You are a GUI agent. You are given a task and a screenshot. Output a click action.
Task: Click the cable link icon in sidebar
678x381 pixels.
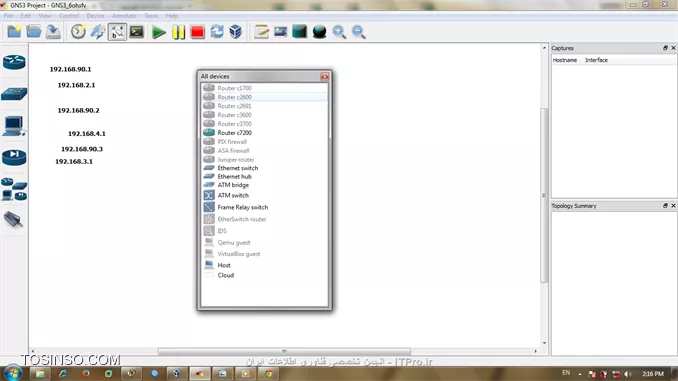[x=13, y=220]
